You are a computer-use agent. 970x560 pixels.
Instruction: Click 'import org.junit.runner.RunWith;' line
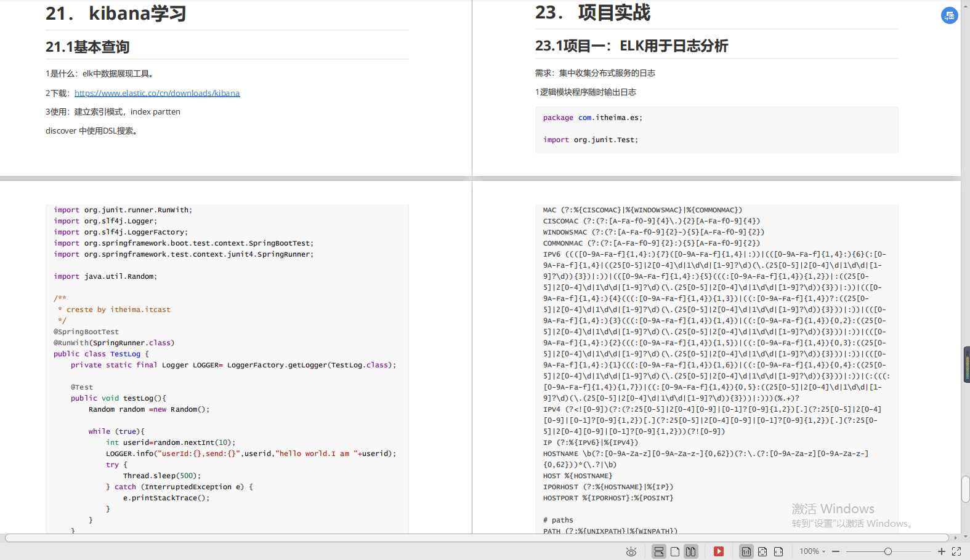[123, 210]
